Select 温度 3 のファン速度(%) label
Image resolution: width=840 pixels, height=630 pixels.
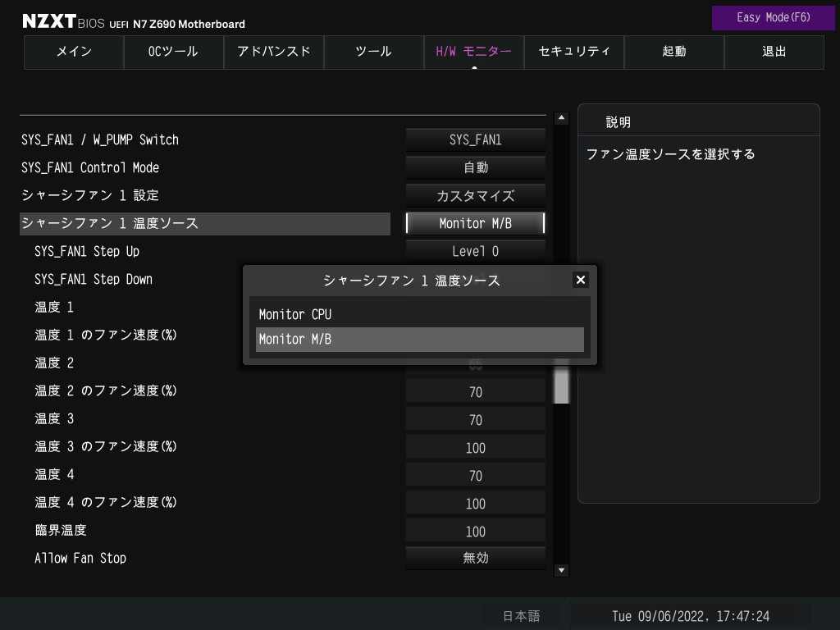106,446
